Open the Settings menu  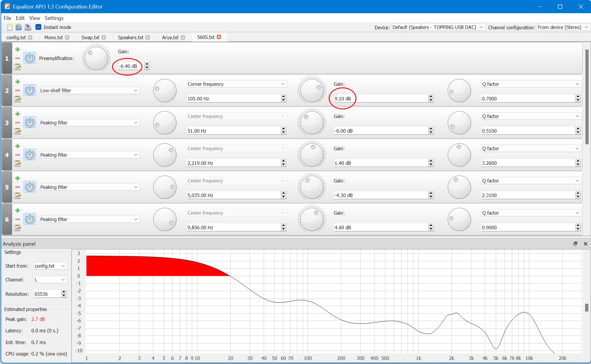point(54,18)
